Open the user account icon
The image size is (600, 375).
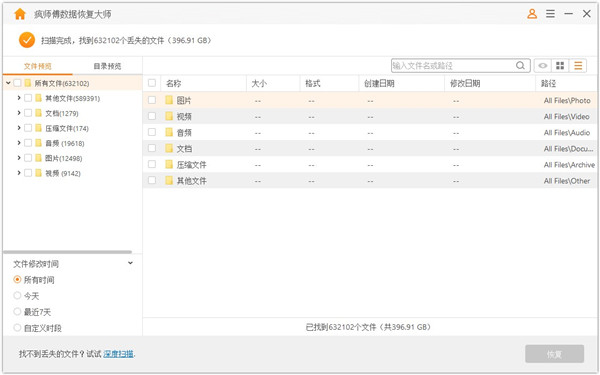pos(532,14)
